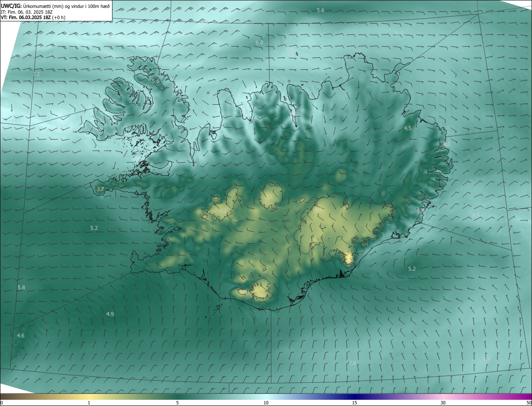Click the '5' tick on the color scale
Screen dimensions: 532x406
coord(177,403)
